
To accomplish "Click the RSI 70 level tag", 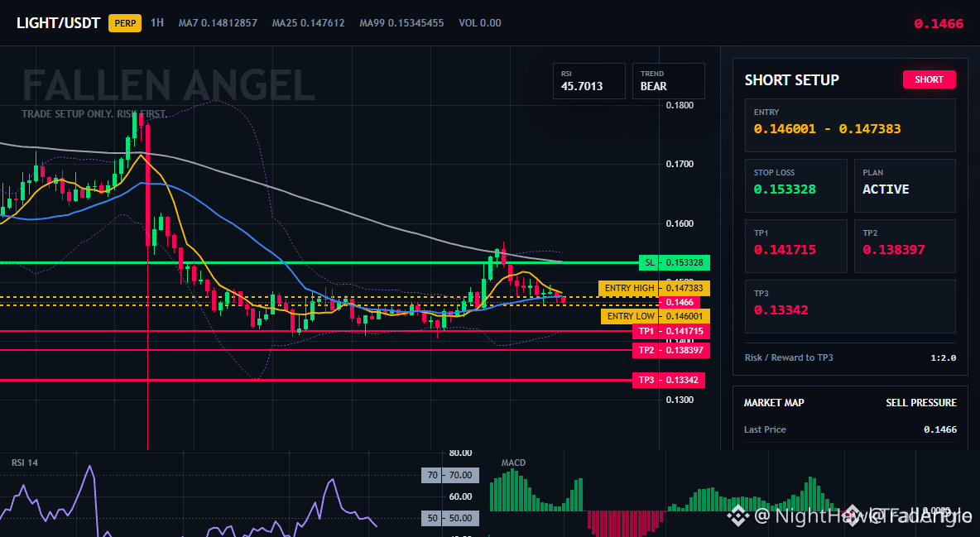I will pos(450,475).
